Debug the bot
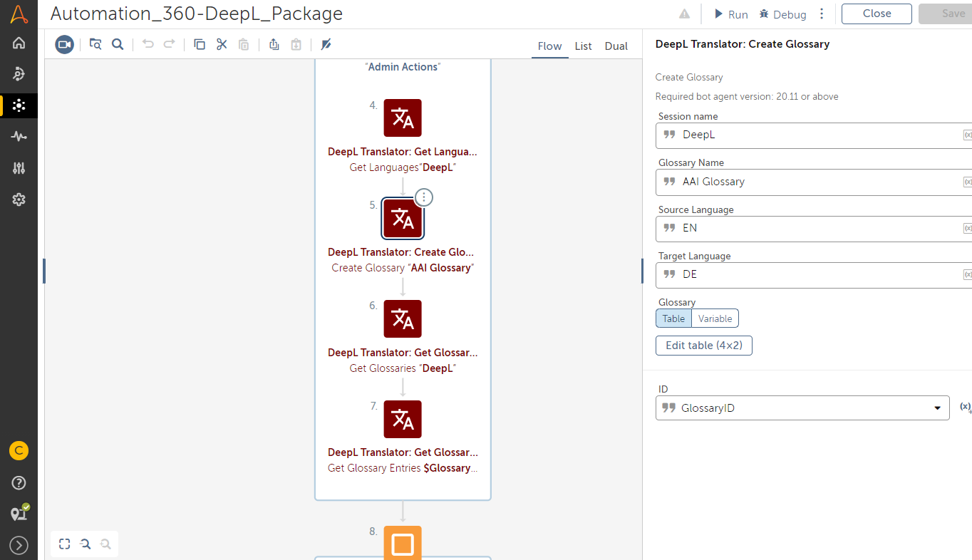Screen dimensions: 972x560 [782, 14]
